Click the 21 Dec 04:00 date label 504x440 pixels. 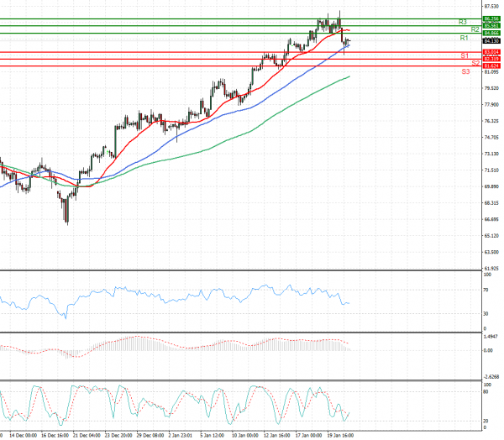[87, 436]
